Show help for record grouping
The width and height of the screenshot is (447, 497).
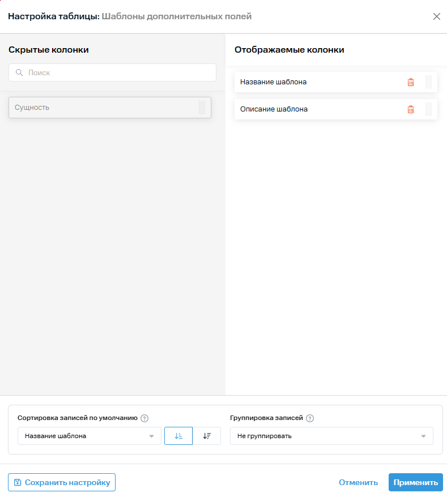click(310, 418)
